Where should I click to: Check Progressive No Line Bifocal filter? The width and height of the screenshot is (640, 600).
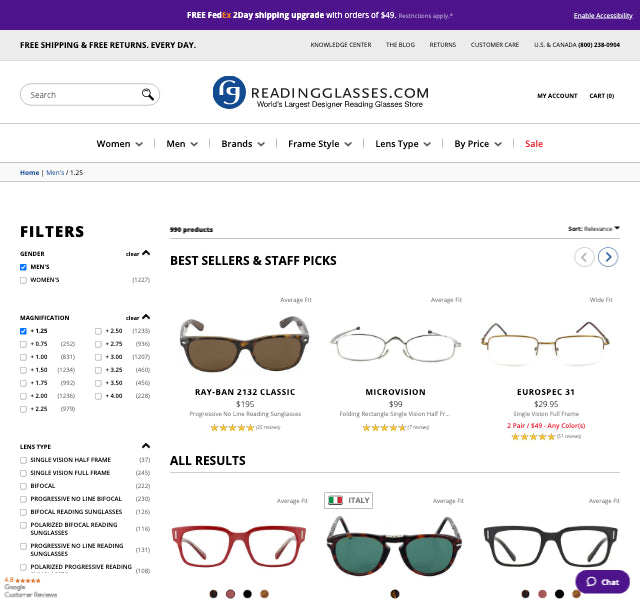pyautogui.click(x=23, y=499)
